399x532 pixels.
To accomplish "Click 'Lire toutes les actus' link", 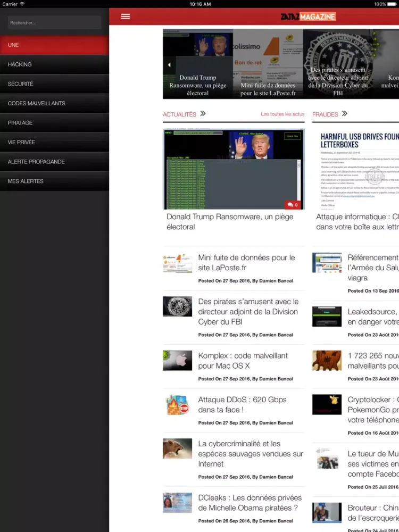I will [282, 114].
